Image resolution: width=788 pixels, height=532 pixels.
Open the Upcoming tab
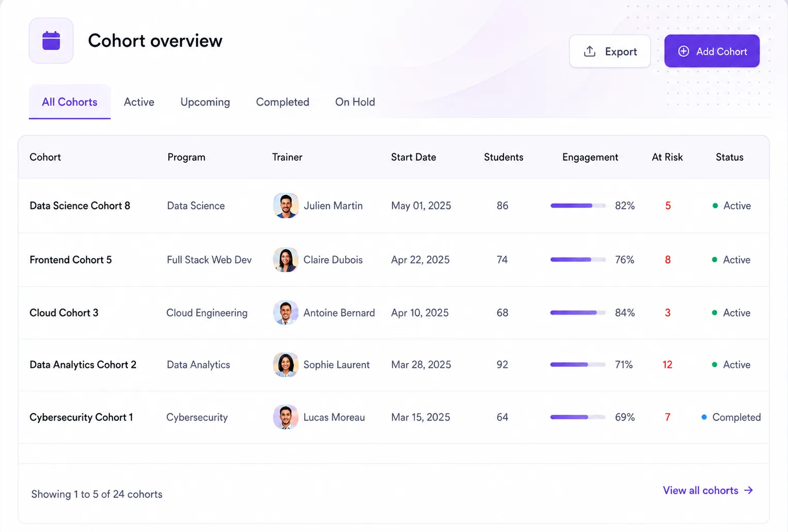(x=205, y=102)
